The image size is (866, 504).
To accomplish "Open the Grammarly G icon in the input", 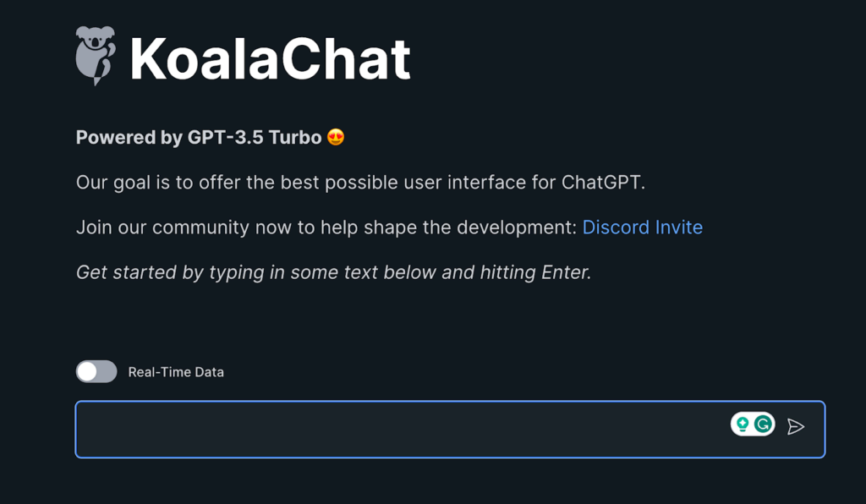I will coord(763,425).
